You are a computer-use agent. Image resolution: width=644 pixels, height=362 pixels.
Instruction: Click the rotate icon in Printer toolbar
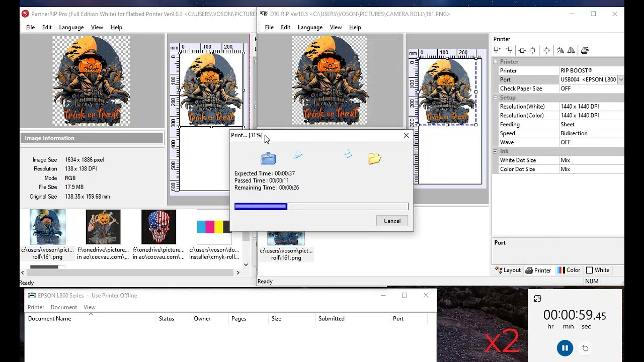[x=560, y=50]
